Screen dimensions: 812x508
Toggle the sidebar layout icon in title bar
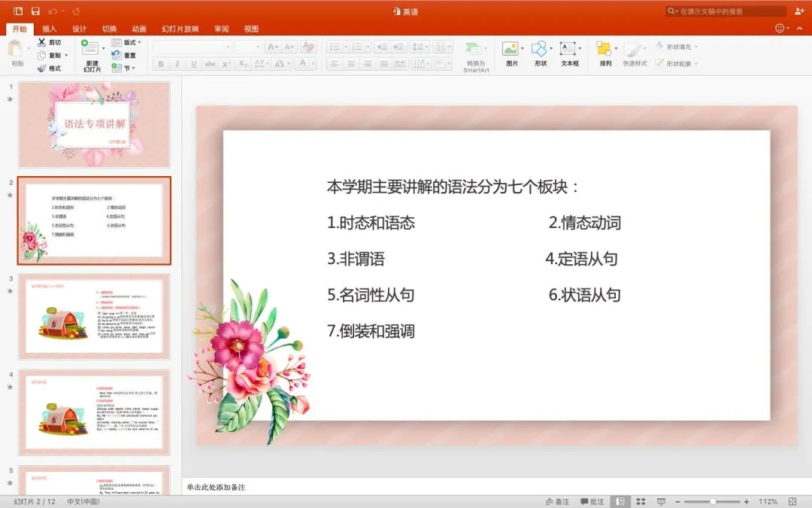18,11
